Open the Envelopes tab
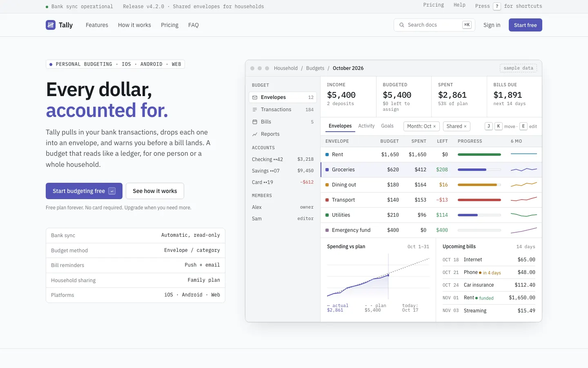This screenshot has width=588, height=368. click(x=340, y=126)
